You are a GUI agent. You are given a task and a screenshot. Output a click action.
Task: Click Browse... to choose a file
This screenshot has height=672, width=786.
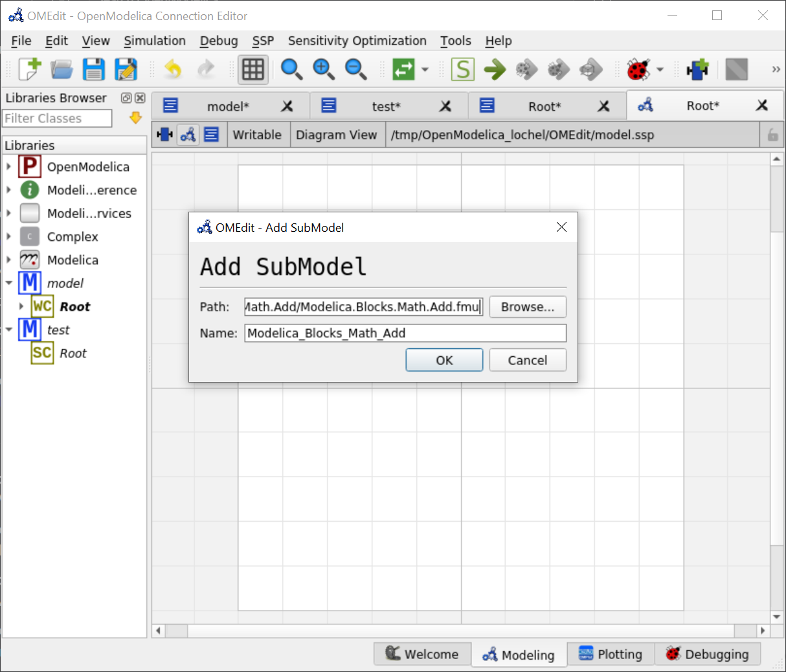point(528,307)
